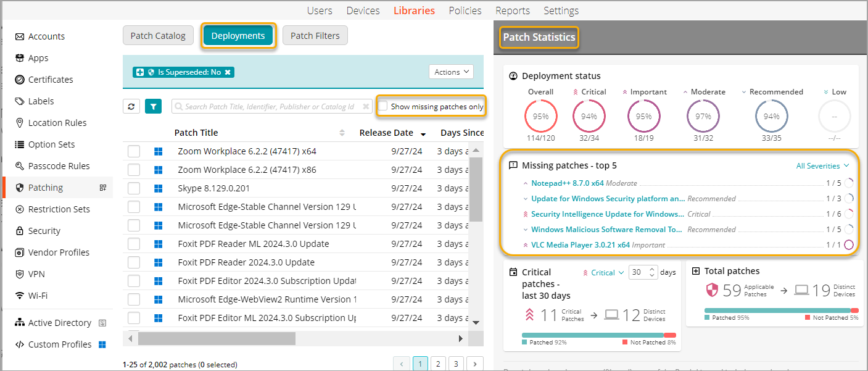
Task: Open Notepad++ 8.7.0 x64 missing patch link
Action: (x=567, y=183)
